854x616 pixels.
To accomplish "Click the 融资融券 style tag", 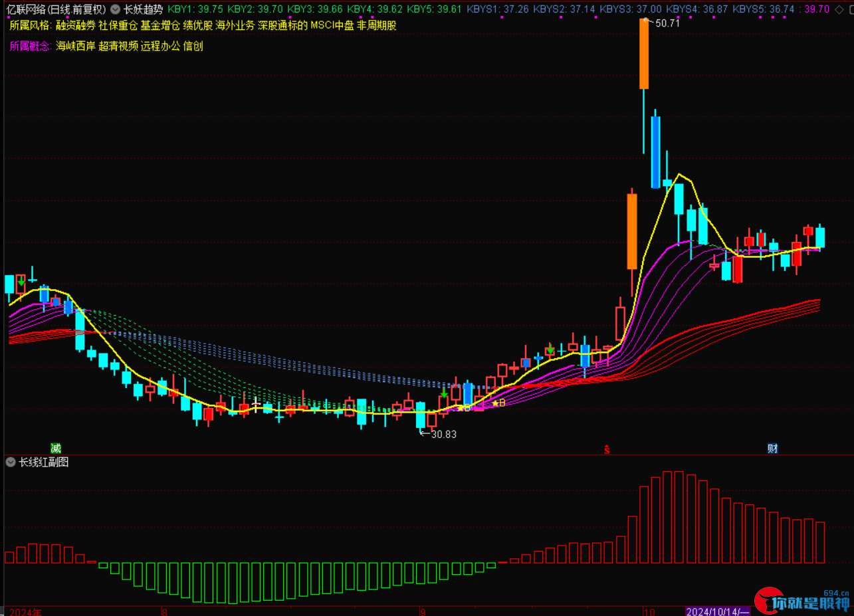I will click(75, 26).
